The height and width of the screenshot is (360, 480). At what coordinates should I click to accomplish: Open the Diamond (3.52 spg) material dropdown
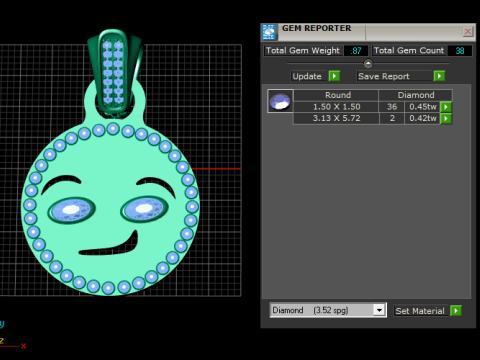[x=379, y=310]
